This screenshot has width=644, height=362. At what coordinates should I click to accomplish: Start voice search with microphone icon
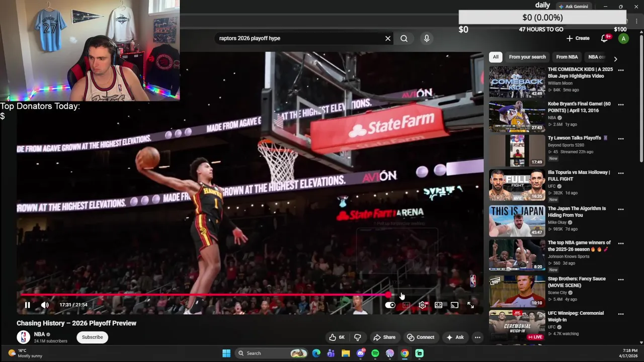(x=427, y=38)
